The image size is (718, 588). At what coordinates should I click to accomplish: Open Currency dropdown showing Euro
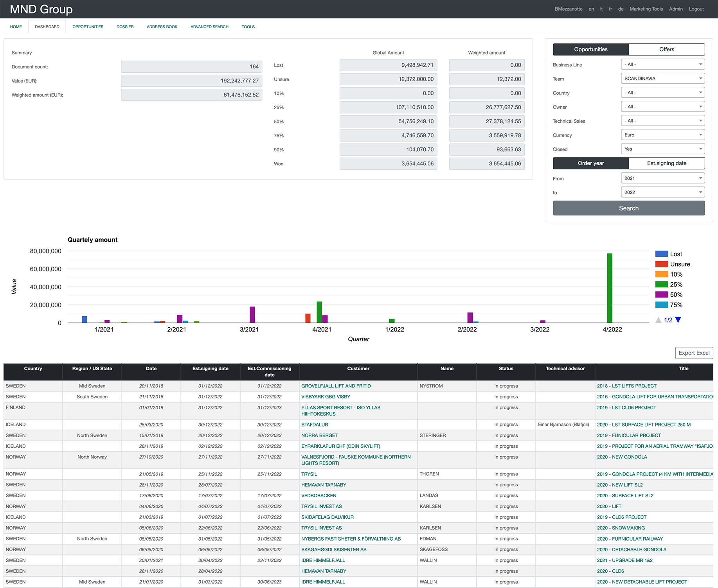coord(663,135)
